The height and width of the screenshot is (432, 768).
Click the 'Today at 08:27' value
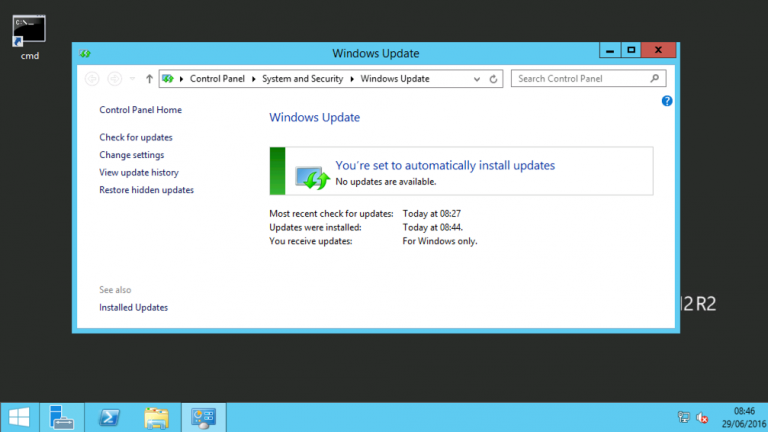(x=432, y=214)
